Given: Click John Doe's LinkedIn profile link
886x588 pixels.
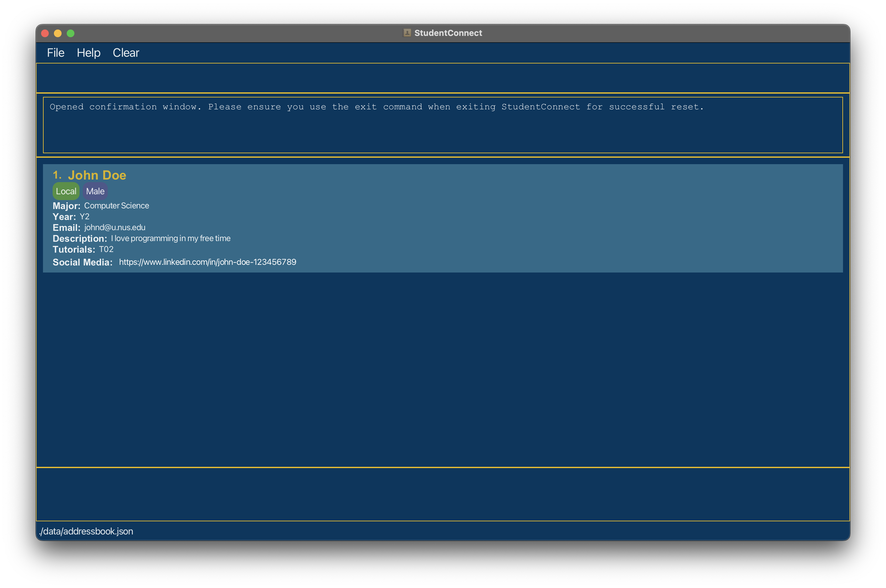Looking at the screenshot, I should [208, 262].
